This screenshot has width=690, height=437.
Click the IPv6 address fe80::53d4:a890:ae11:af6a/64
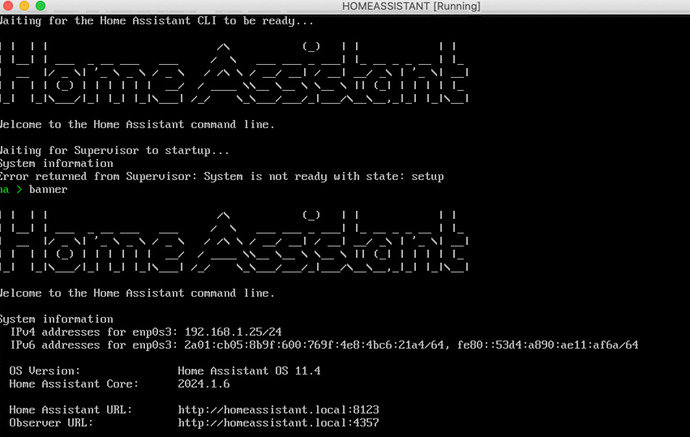coord(547,345)
